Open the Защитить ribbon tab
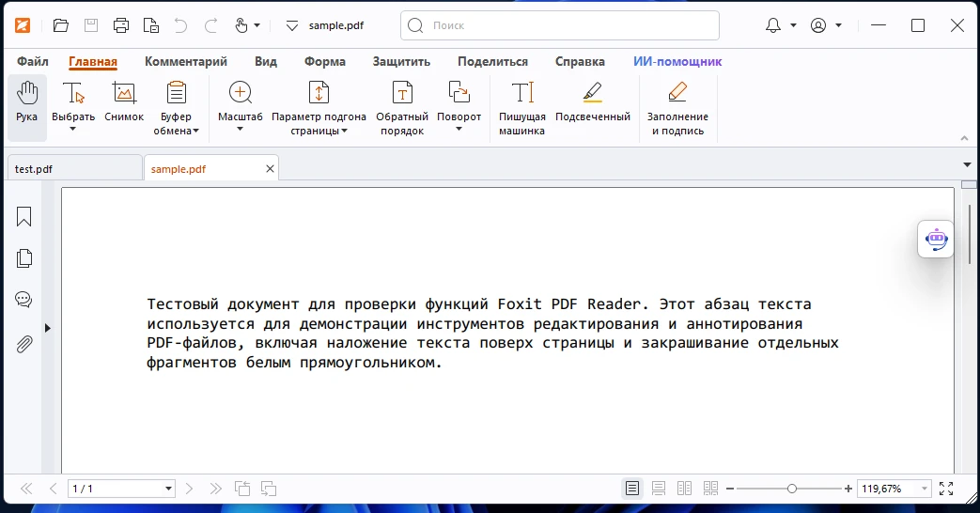The height and width of the screenshot is (513, 980). click(401, 61)
